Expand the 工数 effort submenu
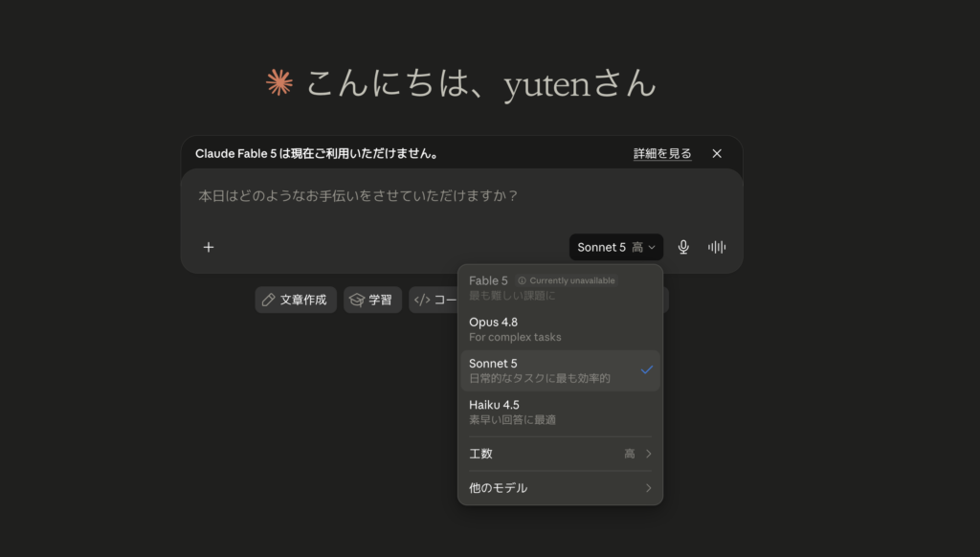Viewport: 980px width, 557px height. tap(560, 454)
